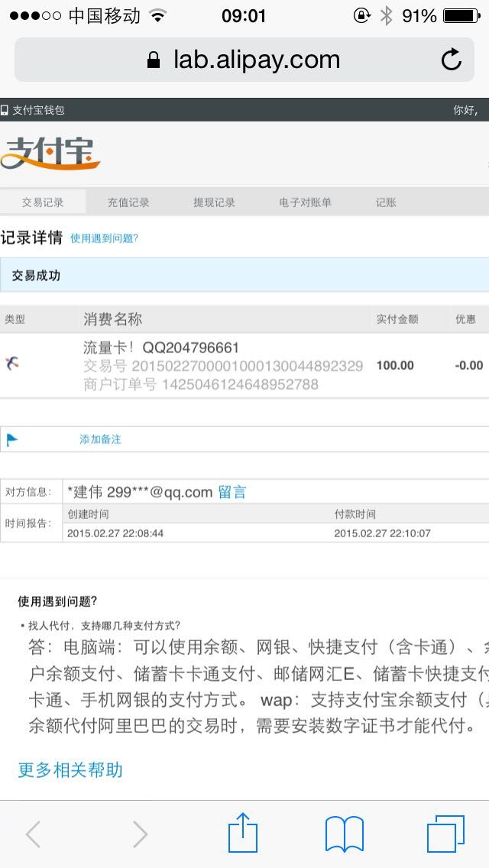The height and width of the screenshot is (868, 489).
Task: Click 找人代付，支持哪几种支付方式? question
Action: pyautogui.click(x=104, y=626)
